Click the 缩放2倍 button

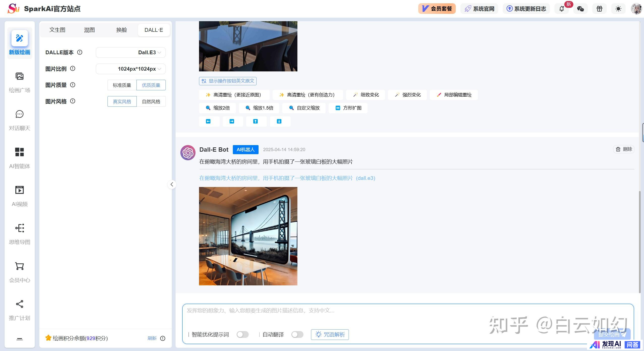(217, 108)
